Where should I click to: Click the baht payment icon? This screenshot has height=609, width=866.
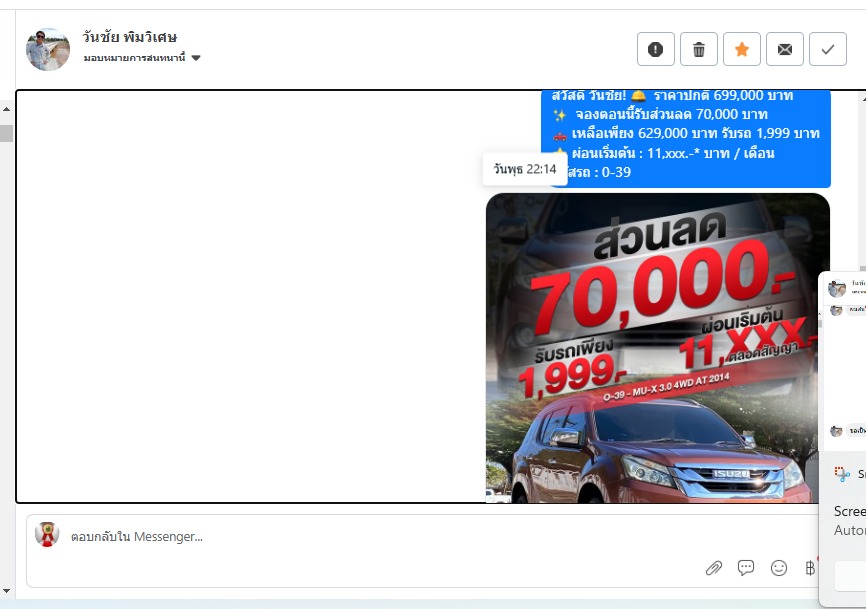810,568
